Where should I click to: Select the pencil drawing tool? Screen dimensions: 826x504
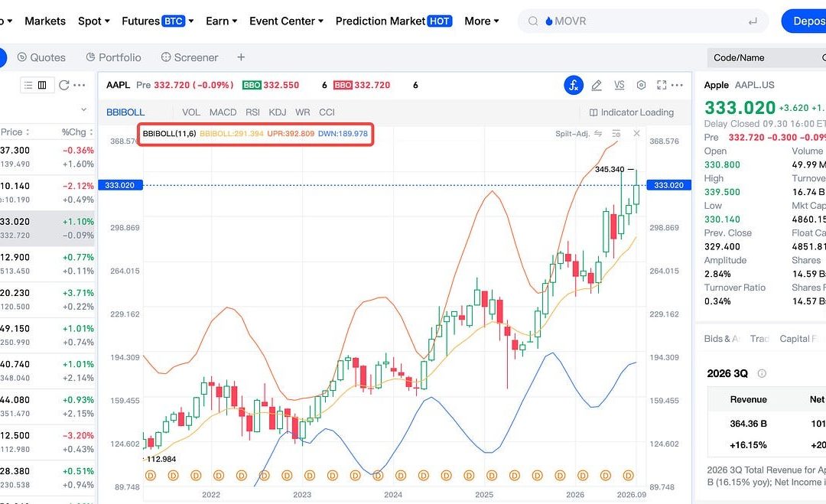(x=597, y=85)
